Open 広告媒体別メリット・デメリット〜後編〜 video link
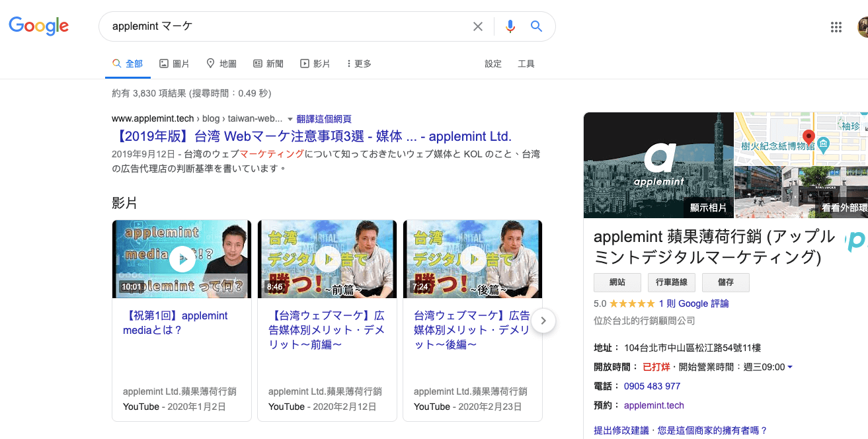 (x=471, y=330)
